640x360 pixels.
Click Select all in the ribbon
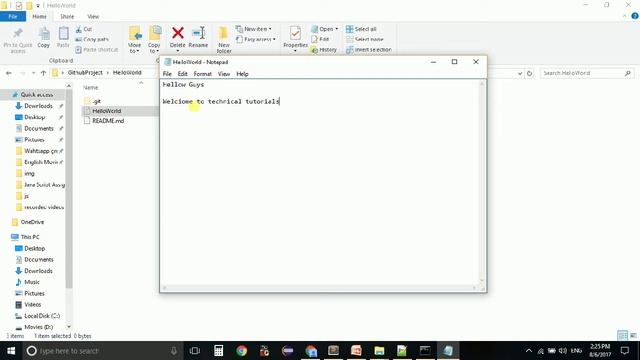click(x=361, y=29)
